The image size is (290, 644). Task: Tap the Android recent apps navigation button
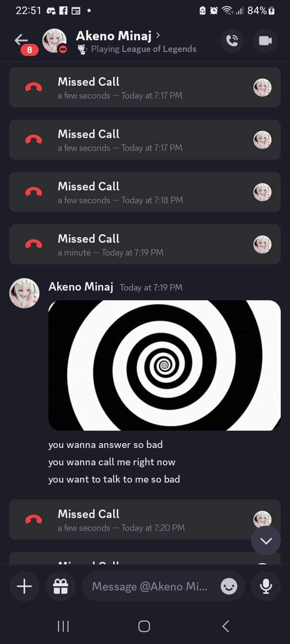pyautogui.click(x=63, y=626)
